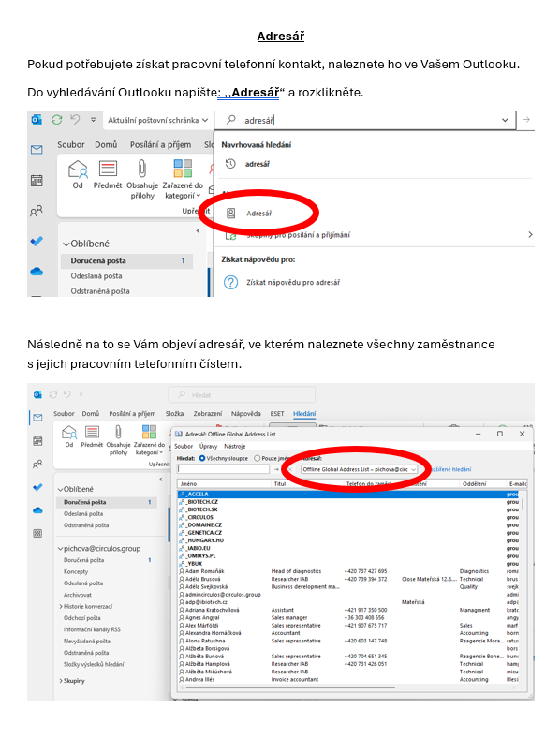Open the More apps grid icon in lower sidebar
Viewport: 560px width, 753px height.
pyautogui.click(x=37, y=534)
